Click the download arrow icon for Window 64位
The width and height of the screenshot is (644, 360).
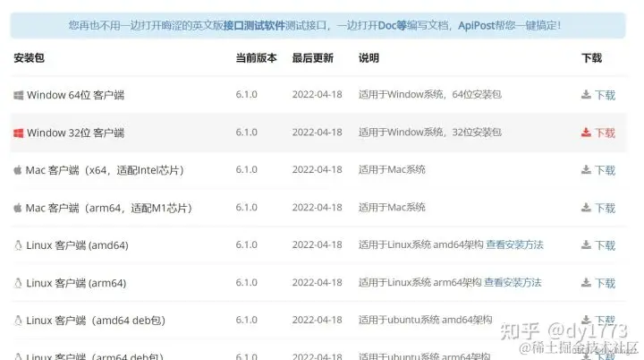pos(586,95)
